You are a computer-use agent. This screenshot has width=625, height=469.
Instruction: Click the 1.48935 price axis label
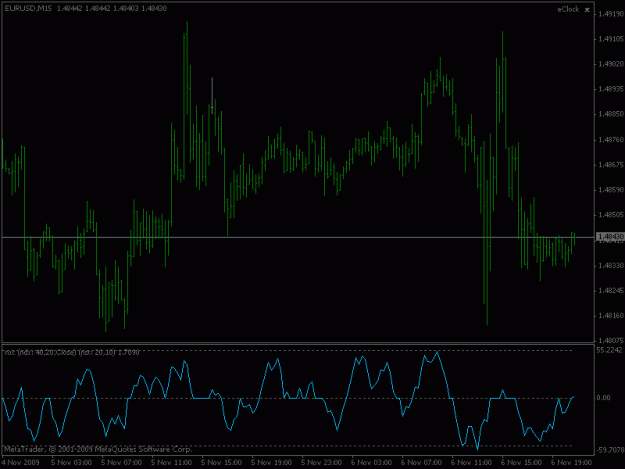coord(611,89)
